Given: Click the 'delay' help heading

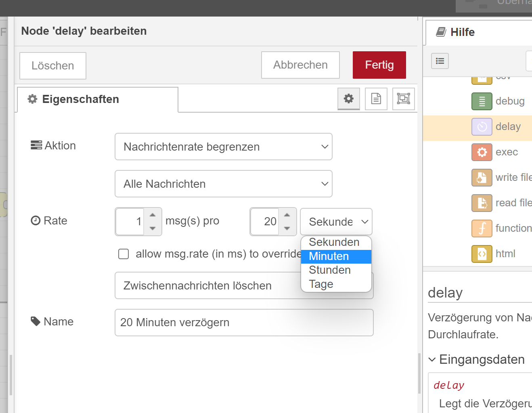Looking at the screenshot, I should click(445, 293).
